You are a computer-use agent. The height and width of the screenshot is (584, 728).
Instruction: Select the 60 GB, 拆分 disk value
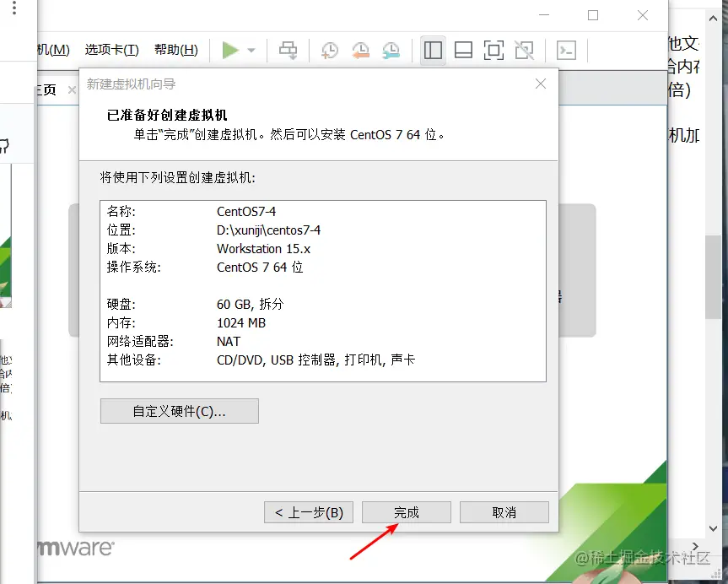250,305
